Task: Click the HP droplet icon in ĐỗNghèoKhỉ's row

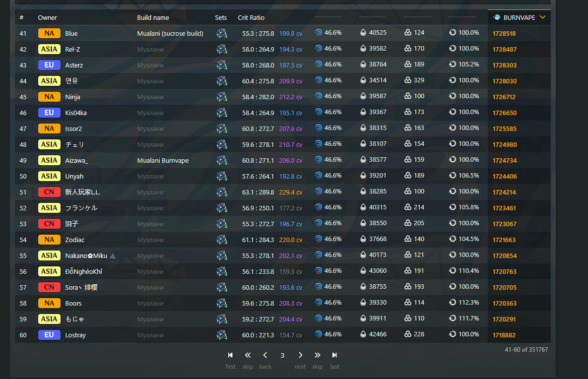Action: [x=363, y=271]
